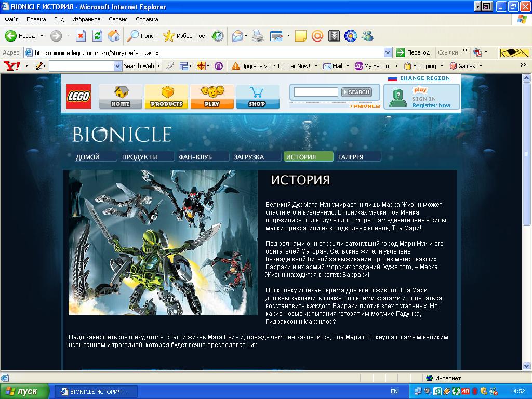Click the Yahoo! Y! logo icon

12,66
